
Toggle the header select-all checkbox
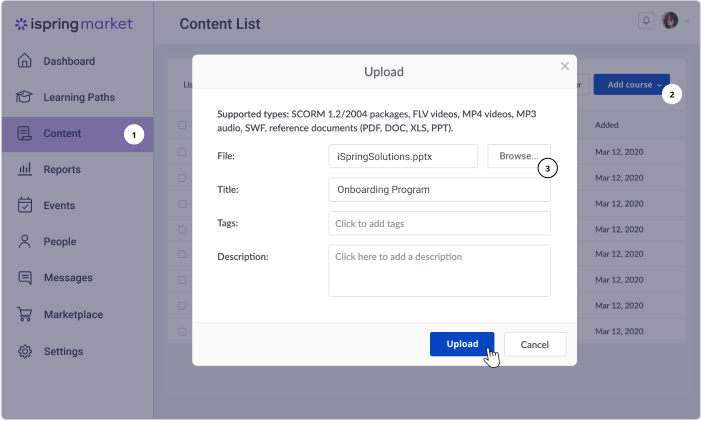(x=182, y=125)
